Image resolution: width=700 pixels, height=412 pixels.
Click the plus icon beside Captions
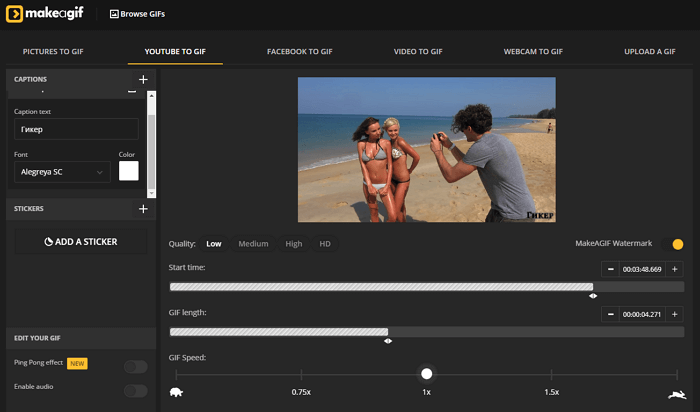143,79
